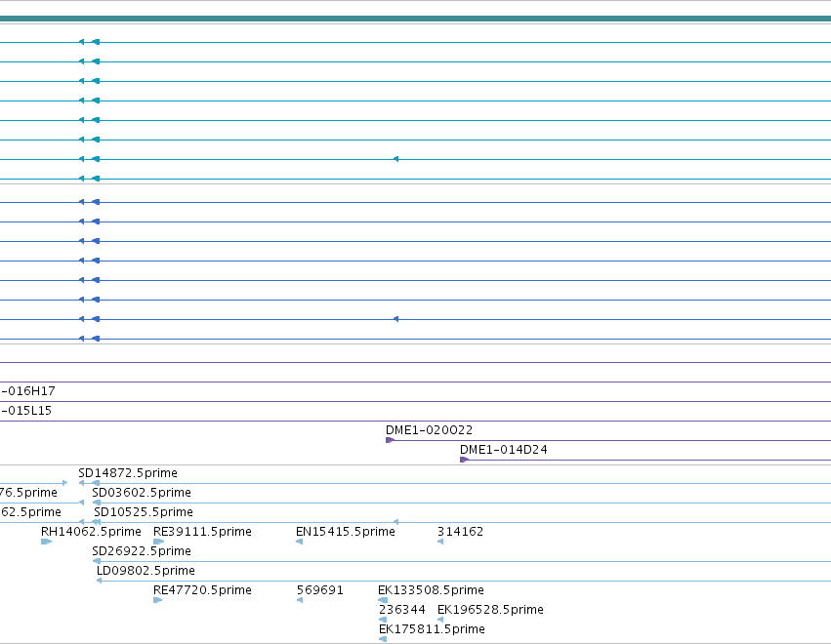Viewport: 831px width, 644px height.
Task: Click the purple arrow glyph of DME1-014D24
Action: tap(464, 460)
